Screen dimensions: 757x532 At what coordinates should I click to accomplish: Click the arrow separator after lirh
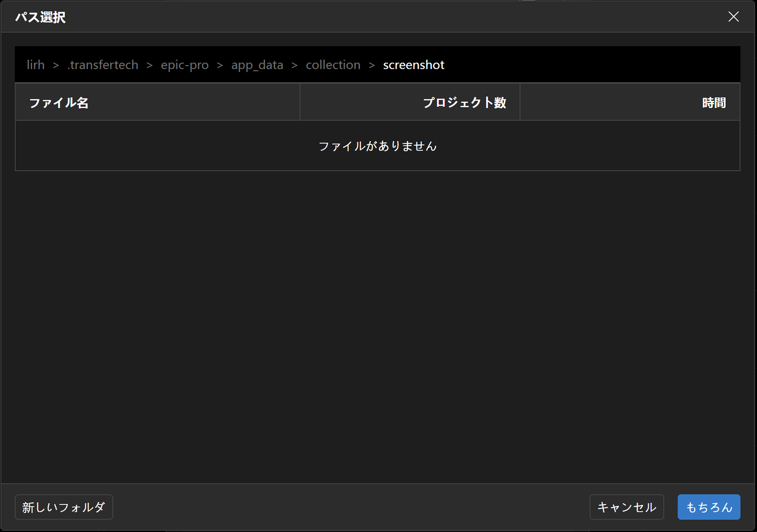(x=56, y=65)
